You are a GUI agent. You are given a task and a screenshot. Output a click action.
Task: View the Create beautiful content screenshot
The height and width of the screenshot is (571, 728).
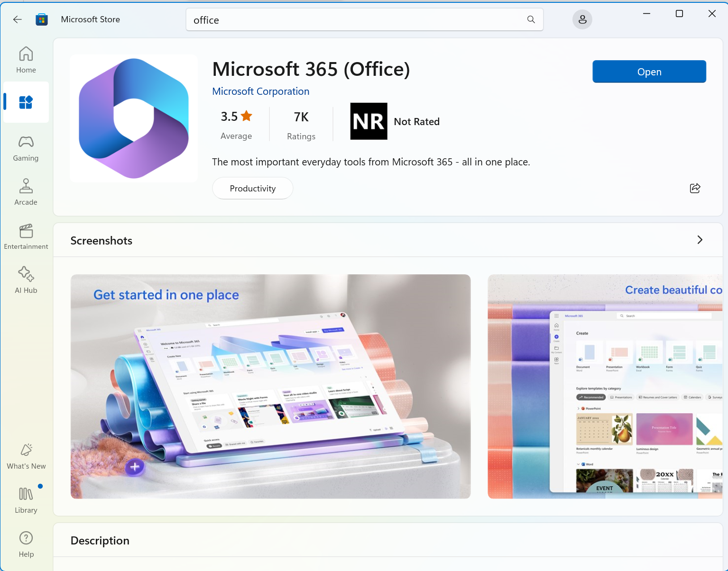[x=605, y=386]
